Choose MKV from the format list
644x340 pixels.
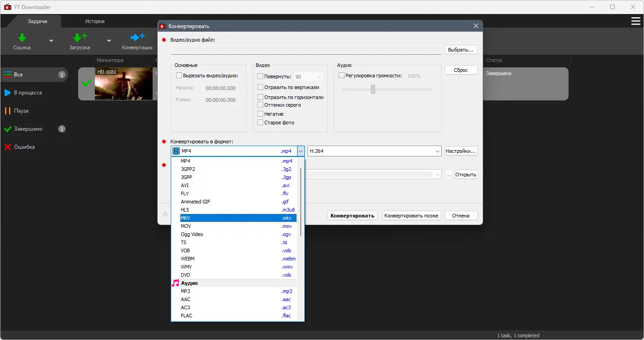[238, 218]
